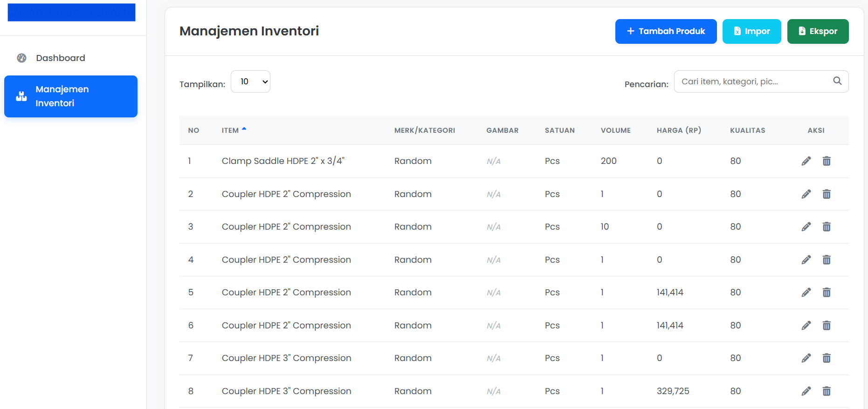Sort by the GAMBAR column header
Screen dimensions: 868x409
[x=502, y=130]
